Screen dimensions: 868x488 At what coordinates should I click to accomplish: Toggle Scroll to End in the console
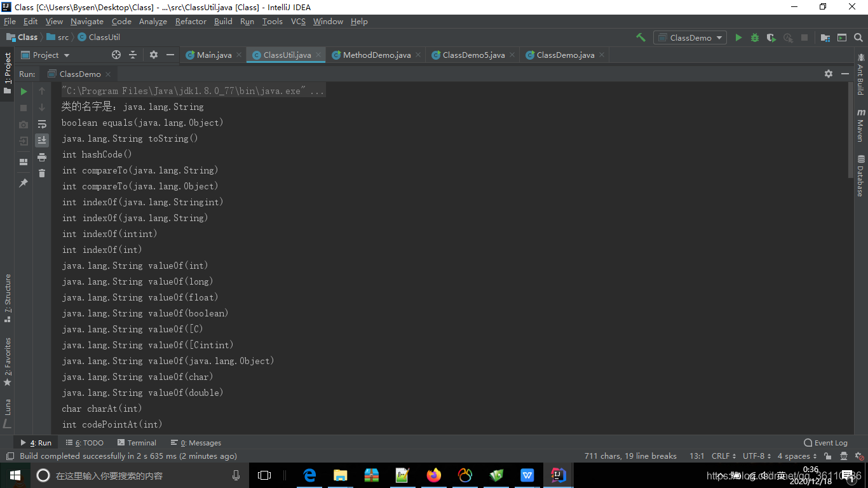coord(42,140)
